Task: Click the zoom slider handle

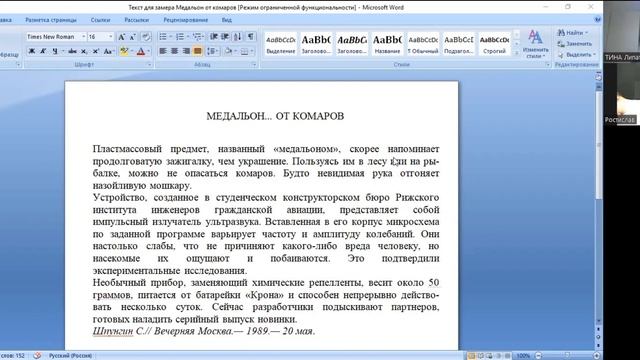Action: (567, 356)
